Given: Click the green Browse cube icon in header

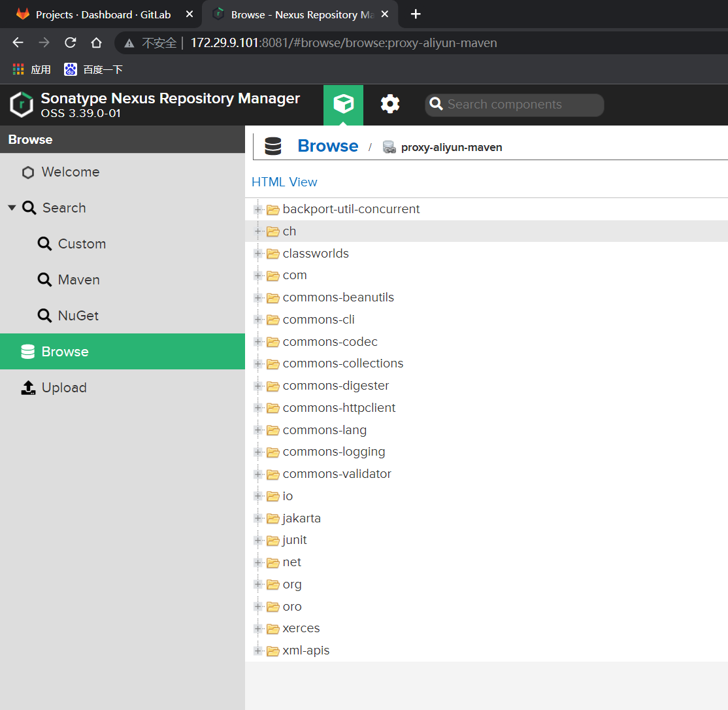Looking at the screenshot, I should (343, 105).
